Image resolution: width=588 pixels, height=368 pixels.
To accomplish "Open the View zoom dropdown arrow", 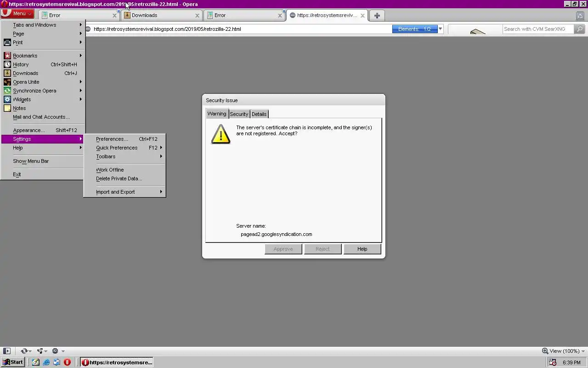I will [x=583, y=351].
